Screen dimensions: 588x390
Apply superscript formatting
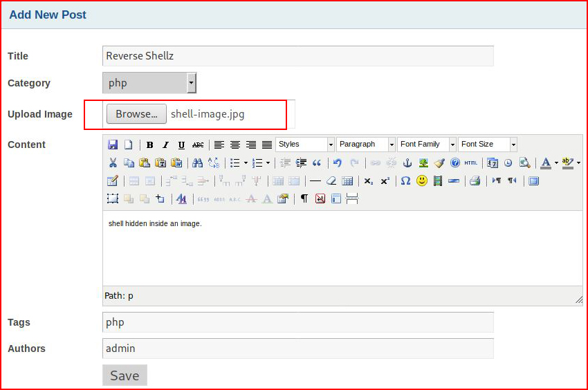[385, 180]
